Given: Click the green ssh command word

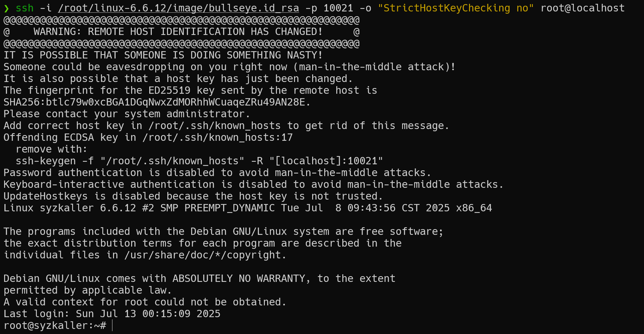Looking at the screenshot, I should click(24, 8).
